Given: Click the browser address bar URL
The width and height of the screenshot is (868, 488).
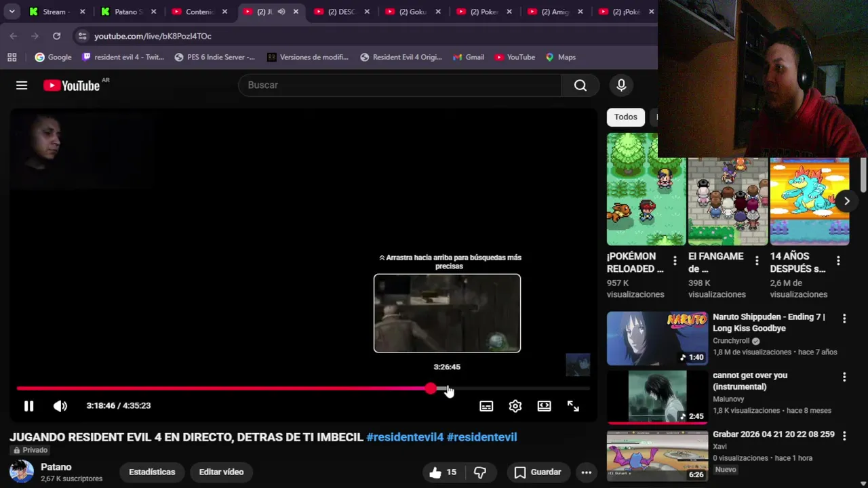Looking at the screenshot, I should (153, 36).
